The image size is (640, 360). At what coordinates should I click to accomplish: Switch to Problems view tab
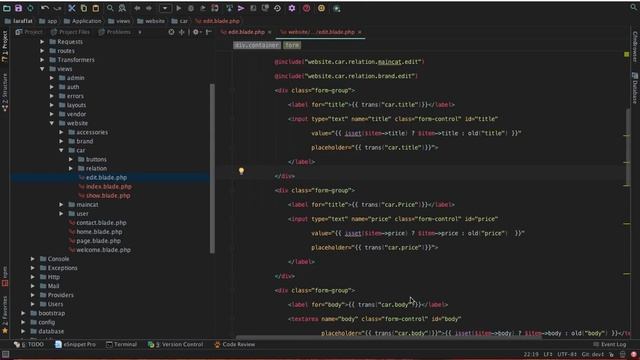pyautogui.click(x=115, y=32)
